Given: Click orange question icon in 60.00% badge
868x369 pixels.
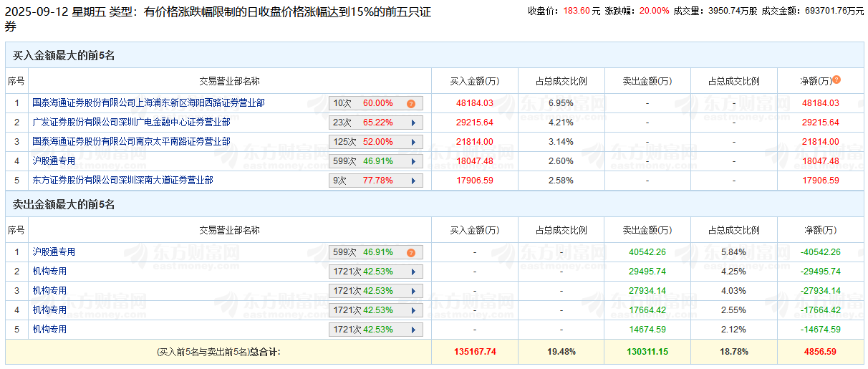Looking at the screenshot, I should (x=411, y=103).
